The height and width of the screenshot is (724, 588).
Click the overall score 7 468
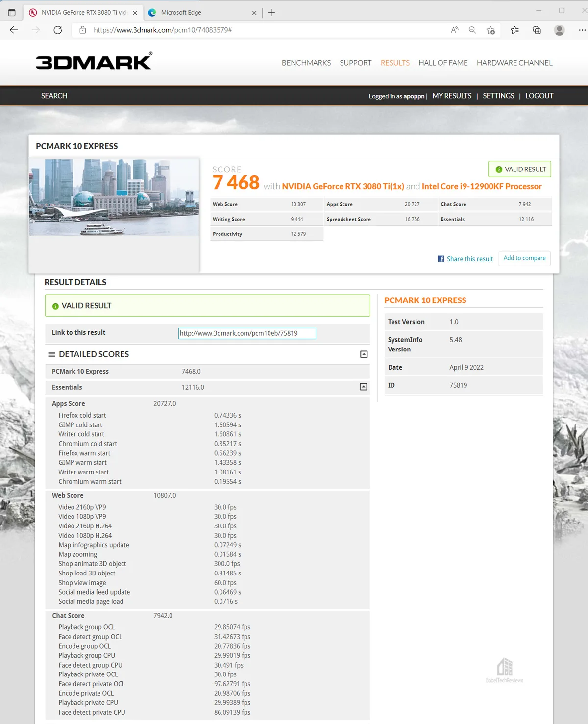click(236, 183)
